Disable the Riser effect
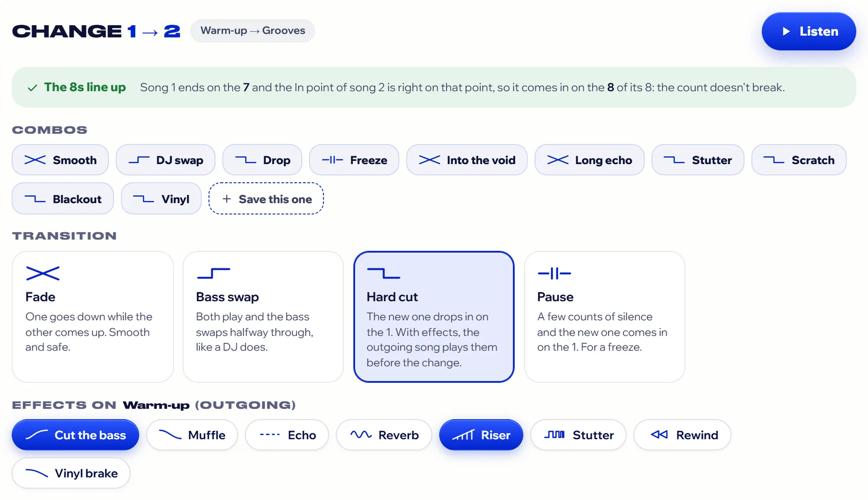Viewport: 868px width, 500px height. (481, 435)
